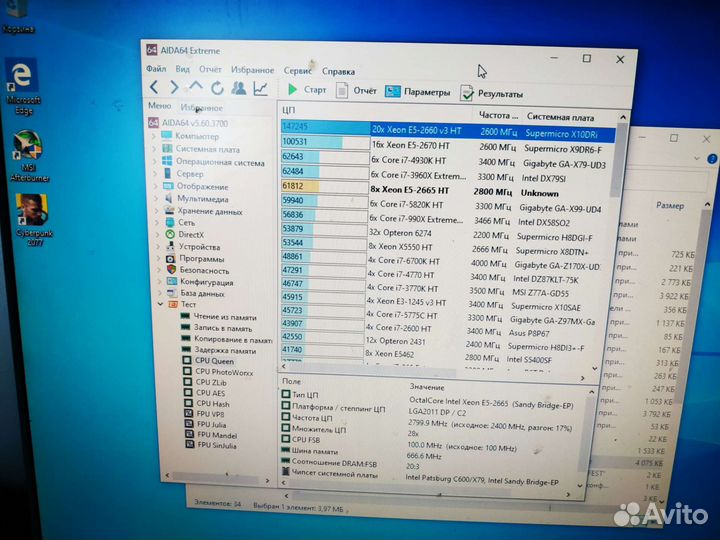
Task: Open Результаты results button
Action: pyautogui.click(x=491, y=93)
